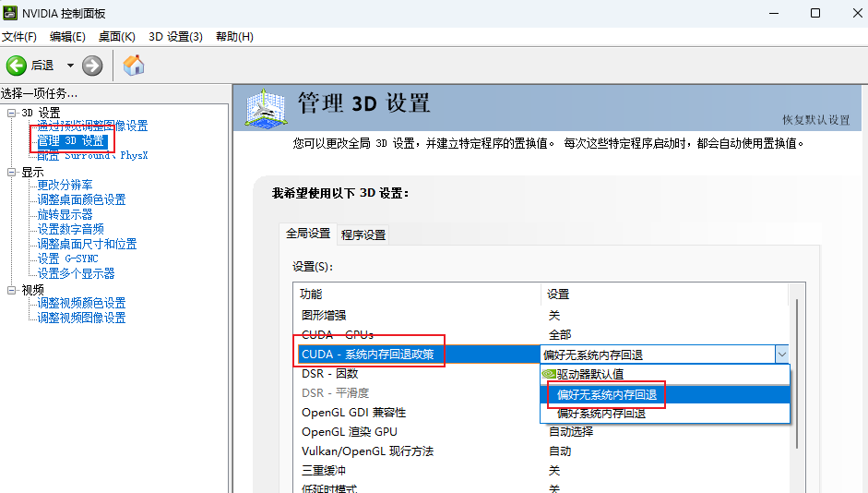Click the NVIDIA title bar app icon
This screenshot has height=493, width=868.
coord(10,13)
